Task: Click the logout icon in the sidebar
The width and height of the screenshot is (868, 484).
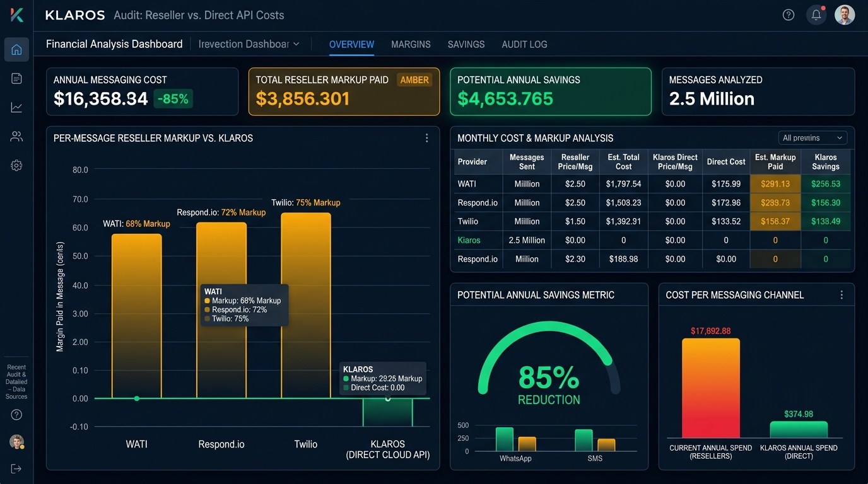Action: pos(16,468)
